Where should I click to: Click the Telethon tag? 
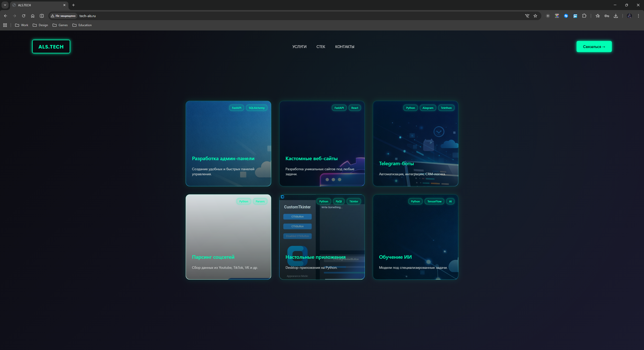[446, 108]
